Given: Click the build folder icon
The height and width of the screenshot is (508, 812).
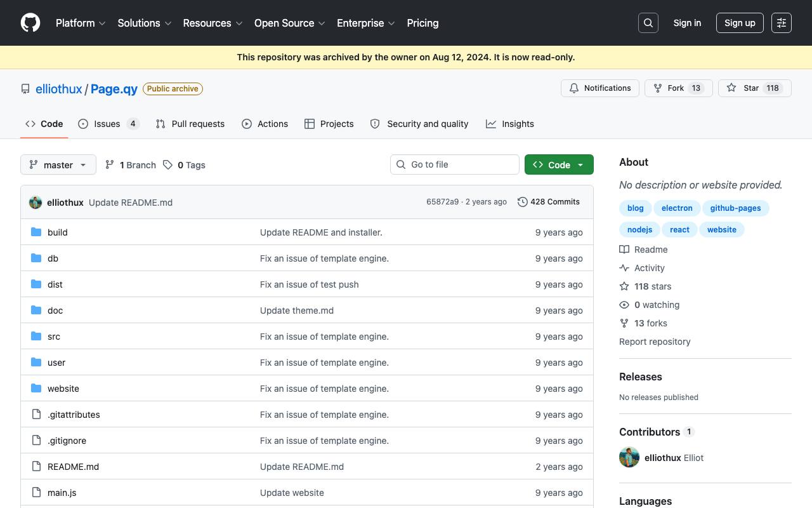Looking at the screenshot, I should [x=36, y=232].
